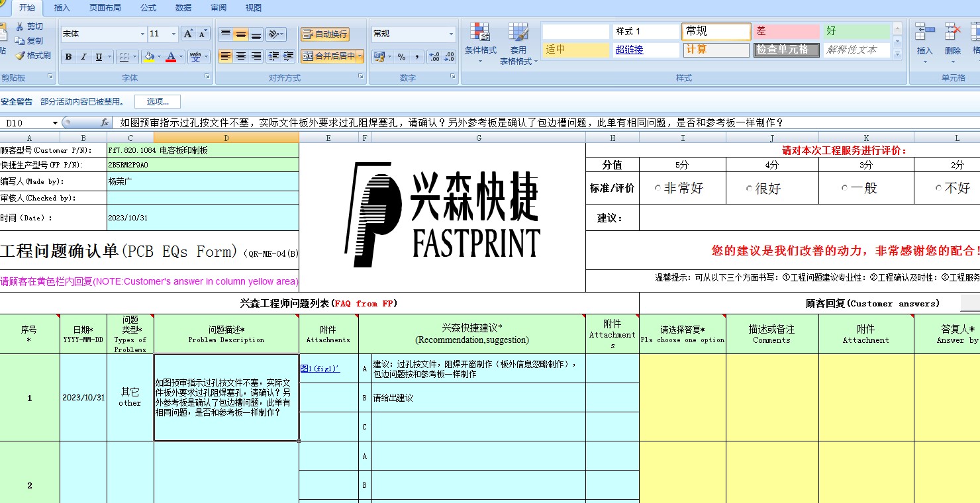Expand the font color dropdown arrow
The height and width of the screenshot is (503, 980).
pyautogui.click(x=181, y=57)
